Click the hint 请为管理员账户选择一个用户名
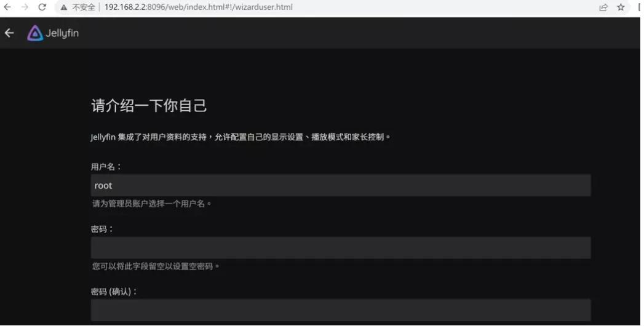The width and height of the screenshot is (644, 326). [x=151, y=203]
